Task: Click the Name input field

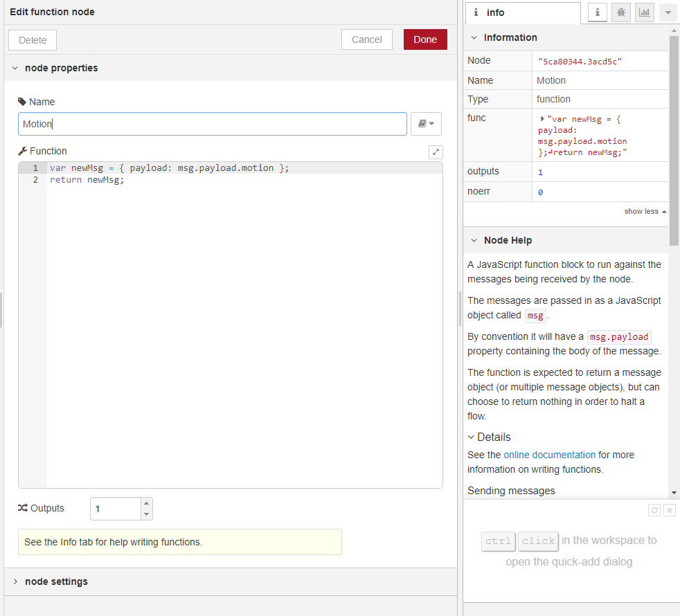Action: (213, 124)
